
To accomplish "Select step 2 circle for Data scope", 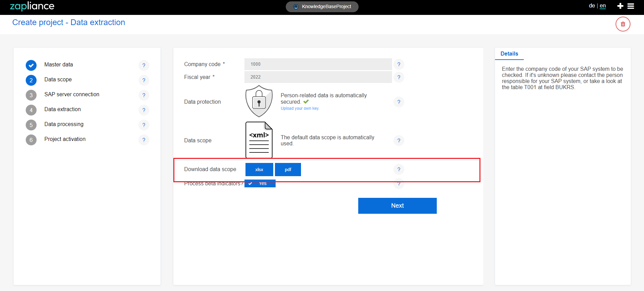I will pyautogui.click(x=31, y=80).
